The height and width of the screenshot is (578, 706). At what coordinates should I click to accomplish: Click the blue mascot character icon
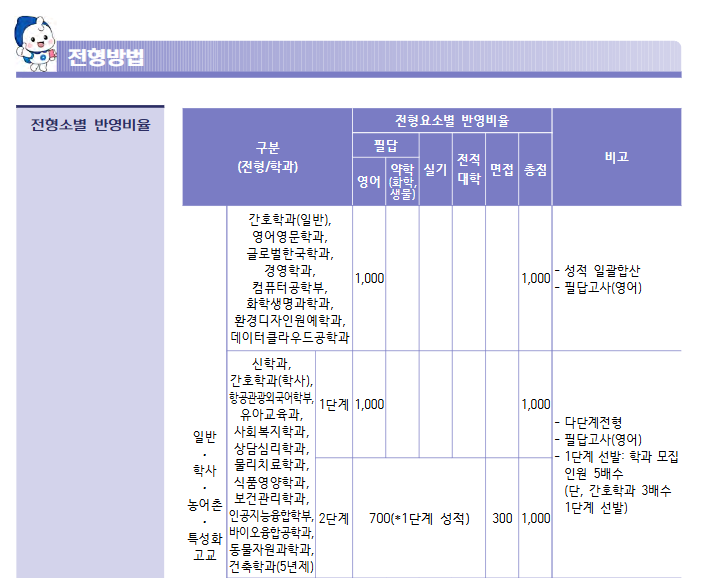[36, 44]
